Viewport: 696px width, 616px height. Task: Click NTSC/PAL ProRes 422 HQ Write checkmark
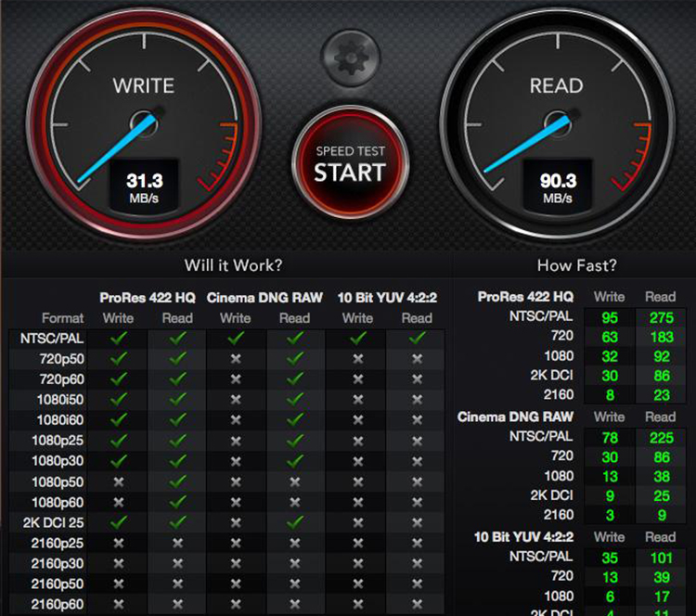(x=118, y=339)
